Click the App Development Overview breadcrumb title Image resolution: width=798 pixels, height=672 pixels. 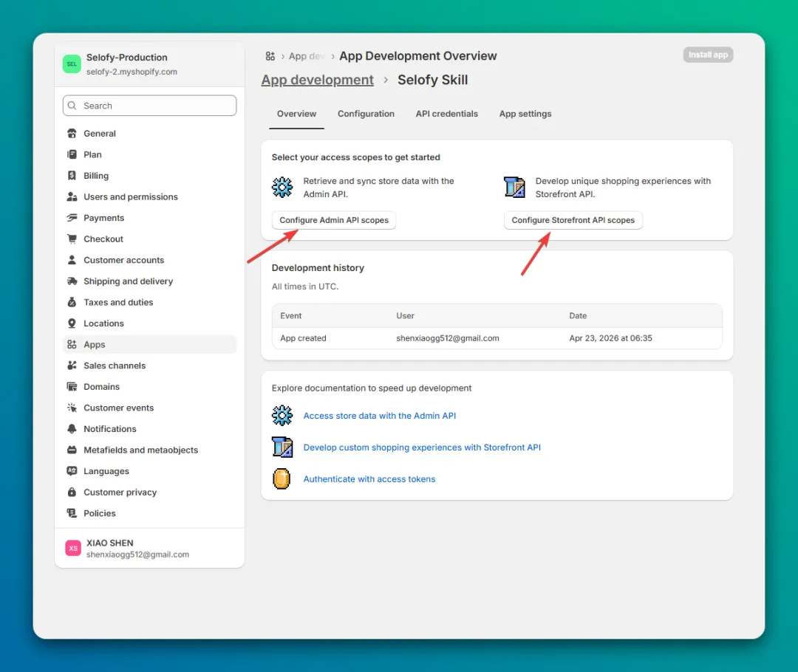click(x=417, y=56)
